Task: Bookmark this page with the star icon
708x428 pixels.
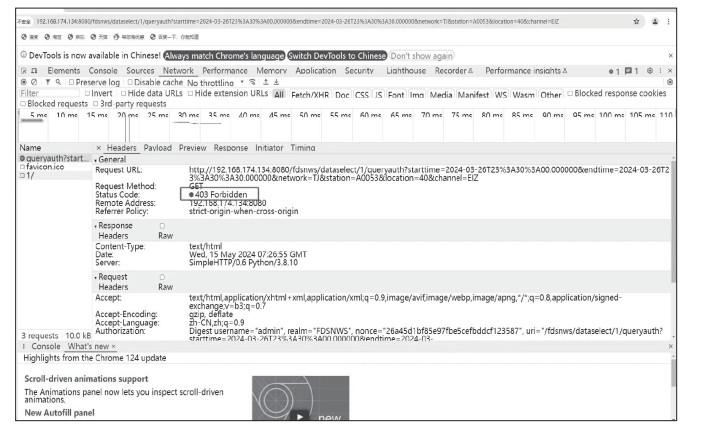Action: click(637, 20)
